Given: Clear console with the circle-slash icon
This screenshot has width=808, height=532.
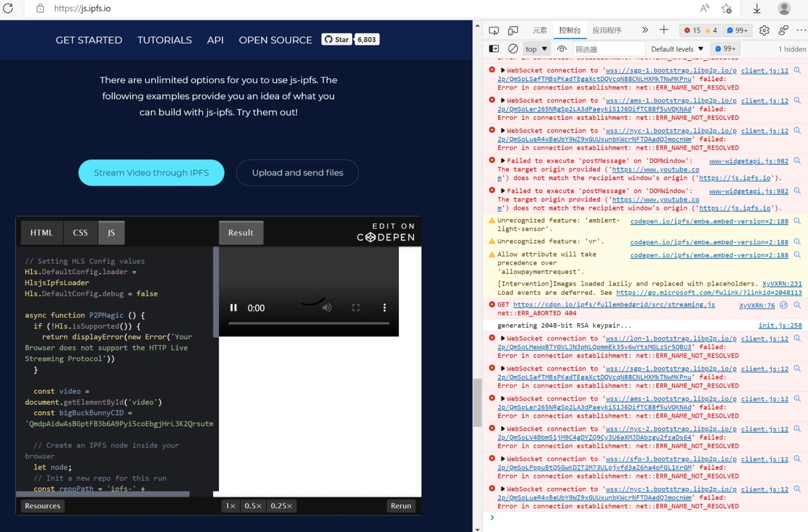Looking at the screenshot, I should coord(513,49).
